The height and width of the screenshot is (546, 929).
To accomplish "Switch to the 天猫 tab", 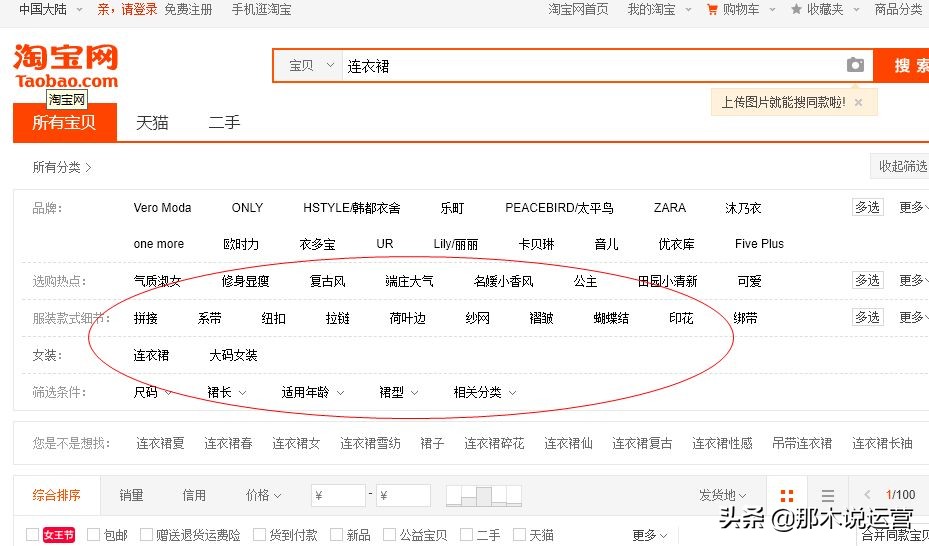I will click(x=152, y=123).
